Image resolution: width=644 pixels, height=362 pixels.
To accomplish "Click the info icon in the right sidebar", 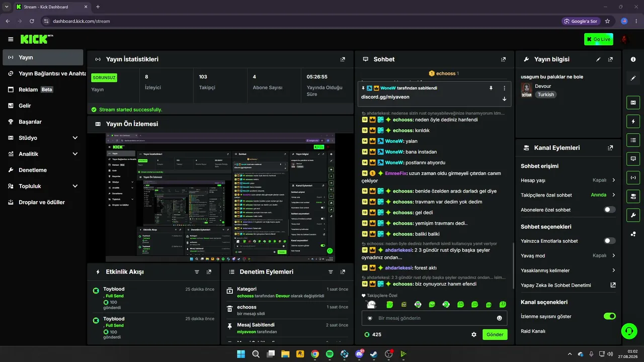I will 633,59.
